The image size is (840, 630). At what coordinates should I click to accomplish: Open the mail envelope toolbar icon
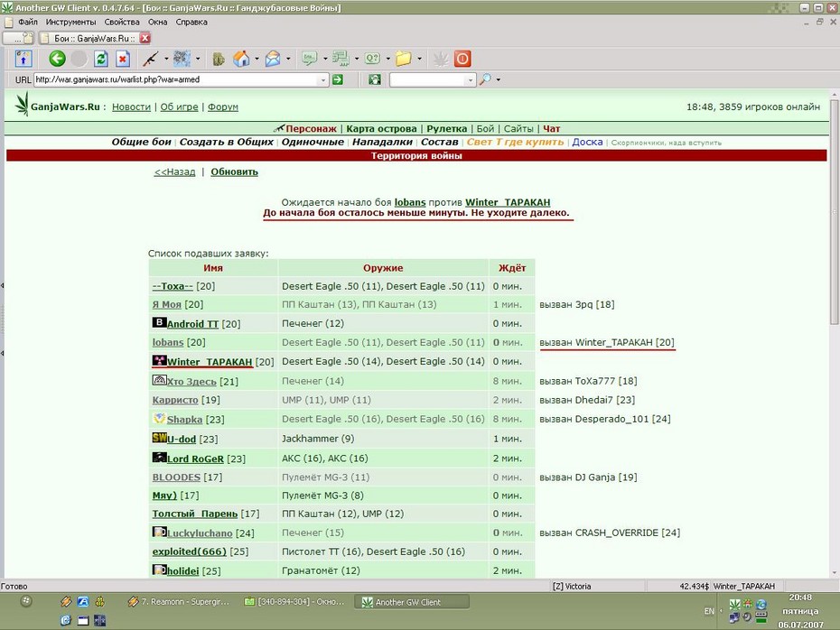(x=273, y=59)
